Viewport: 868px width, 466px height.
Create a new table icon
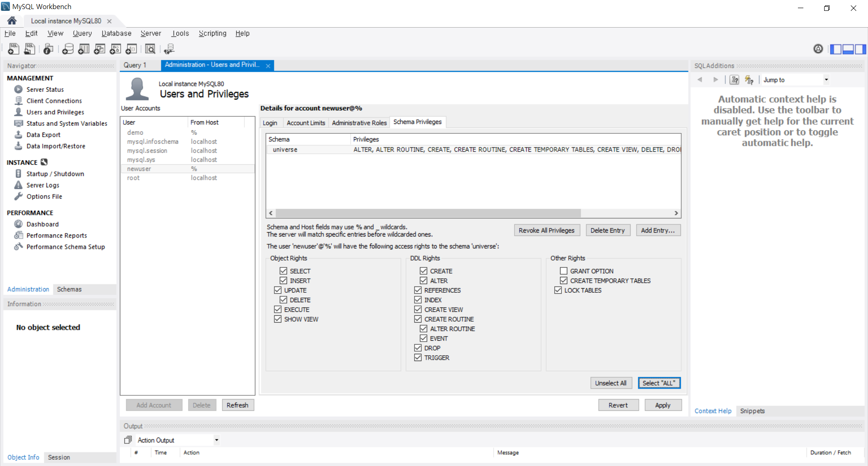click(84, 49)
